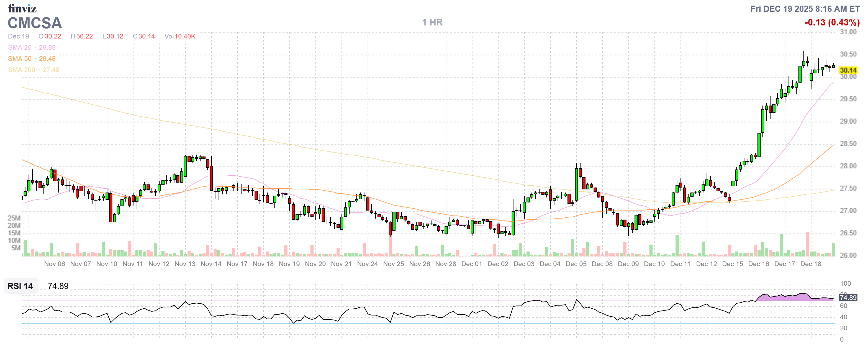Click the 31.00 price axis label
Viewport: 868px width, 349px height.
(x=848, y=32)
